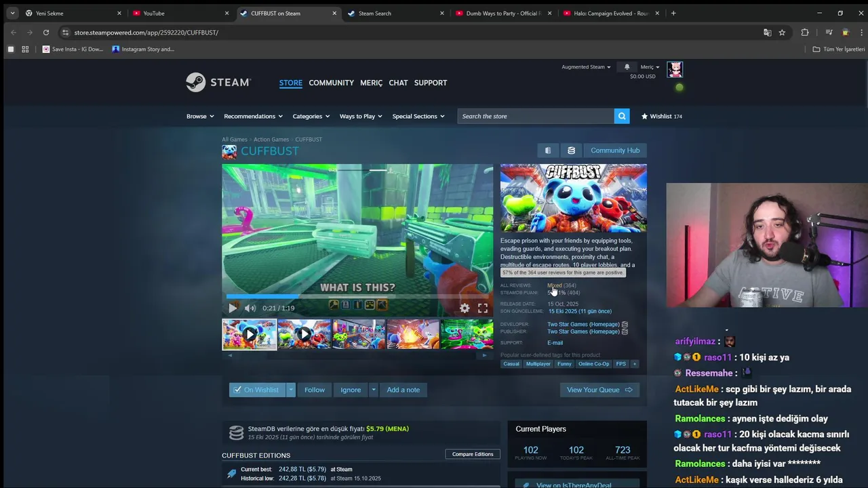This screenshot has height=488, width=868.
Task: Open the SUPPORT nav item
Action: pos(431,83)
